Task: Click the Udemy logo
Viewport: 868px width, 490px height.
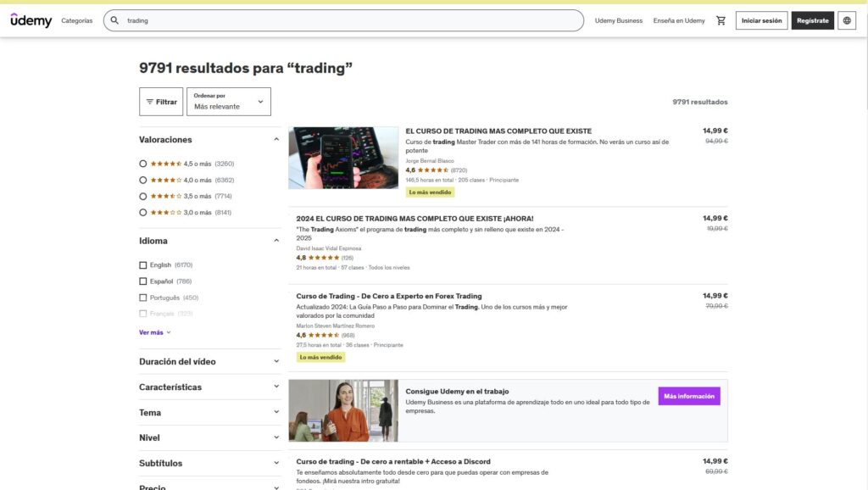Action: 31,20
